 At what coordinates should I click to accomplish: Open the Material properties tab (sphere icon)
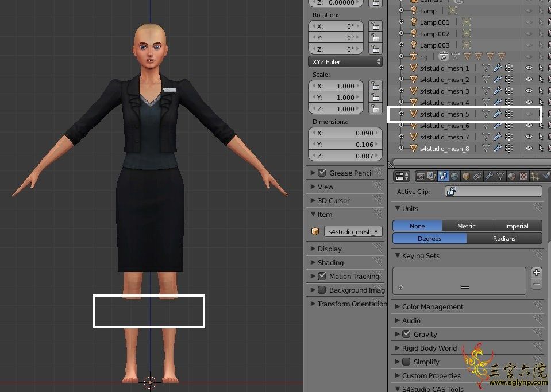pyautogui.click(x=511, y=176)
